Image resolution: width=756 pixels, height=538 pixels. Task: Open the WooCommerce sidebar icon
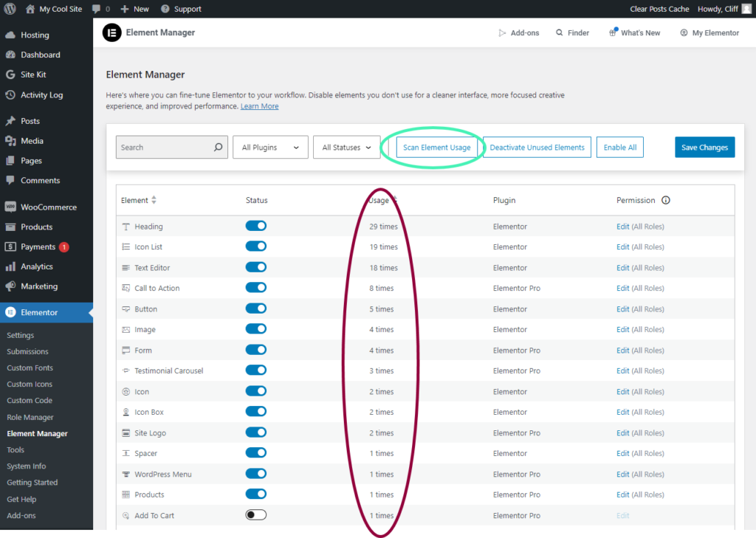[x=11, y=207]
